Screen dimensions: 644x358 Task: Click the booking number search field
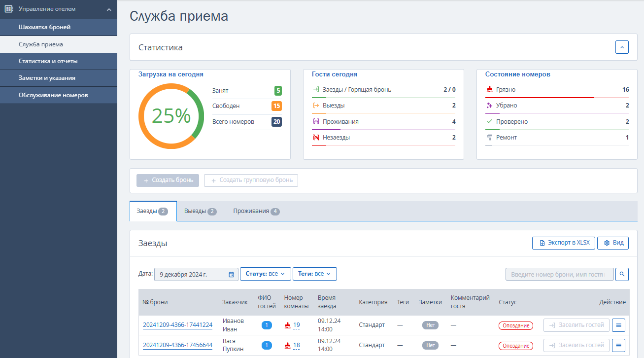click(x=560, y=274)
